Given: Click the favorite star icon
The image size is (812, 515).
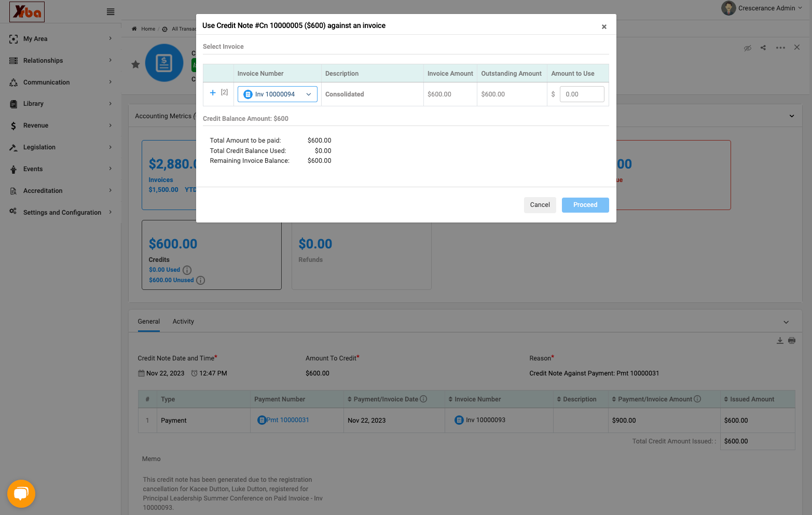Looking at the screenshot, I should tap(135, 64).
